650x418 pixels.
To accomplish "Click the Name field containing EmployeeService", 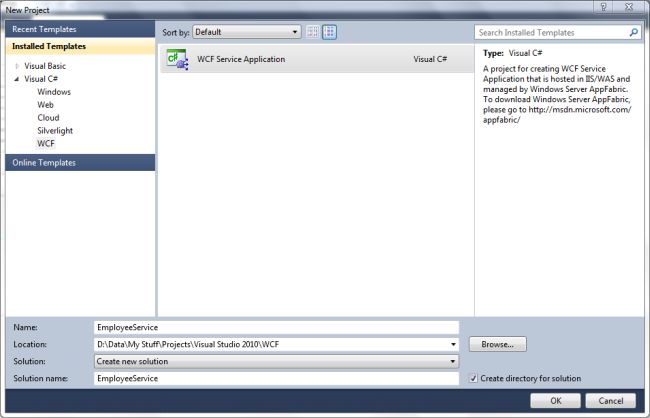I will pyautogui.click(x=276, y=327).
